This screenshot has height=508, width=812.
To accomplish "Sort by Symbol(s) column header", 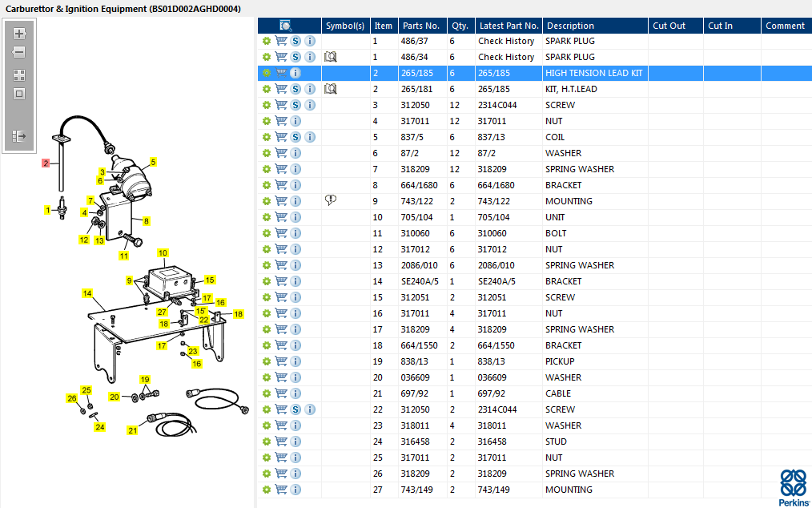I will pos(345,26).
